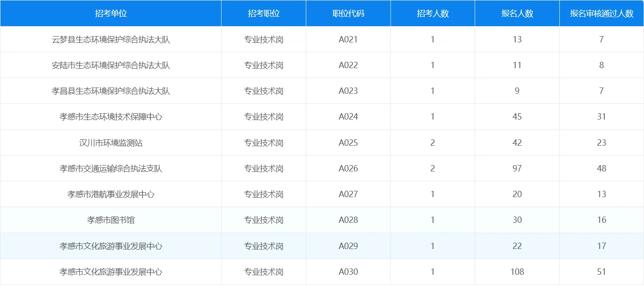Click the 职位代码 column header

point(348,13)
